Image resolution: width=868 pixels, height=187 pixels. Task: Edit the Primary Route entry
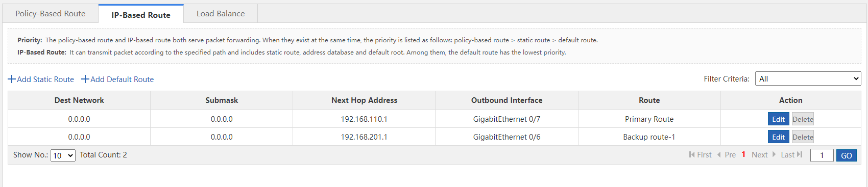(x=778, y=119)
